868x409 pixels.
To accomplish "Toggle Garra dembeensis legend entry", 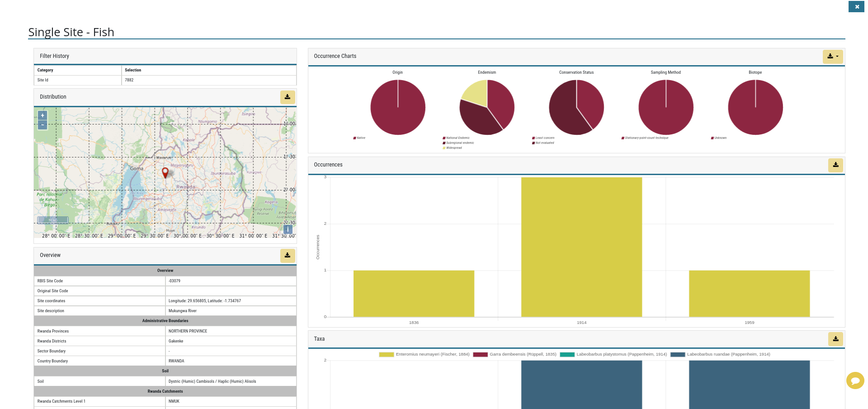I will coord(514,354).
